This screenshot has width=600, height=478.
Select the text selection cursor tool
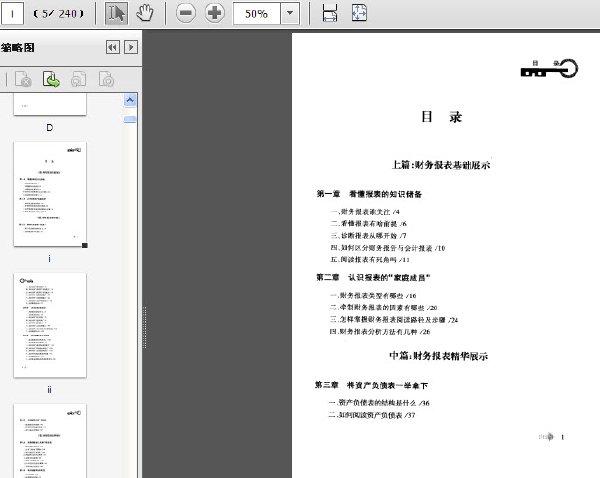[x=116, y=14]
